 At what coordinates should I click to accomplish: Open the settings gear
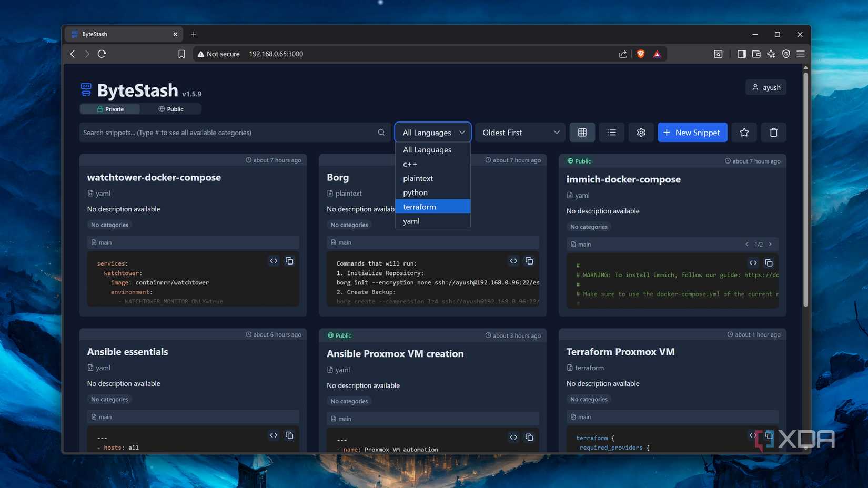(641, 132)
